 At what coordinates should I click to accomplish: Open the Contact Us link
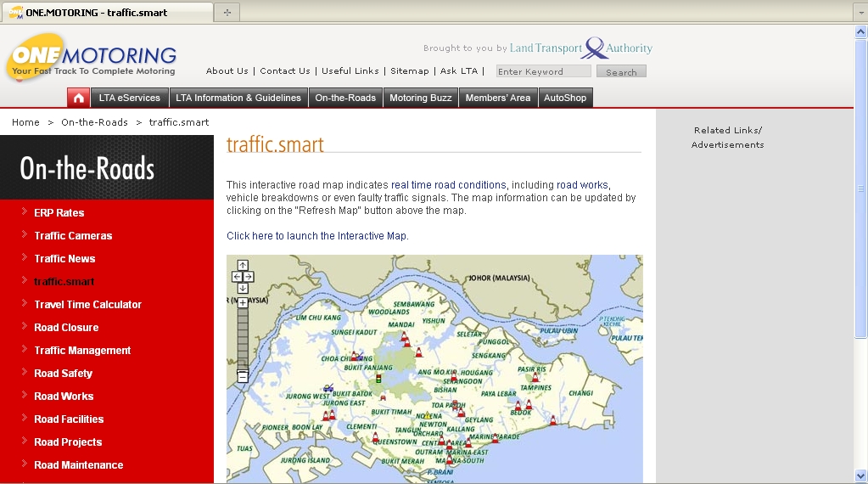(x=285, y=70)
